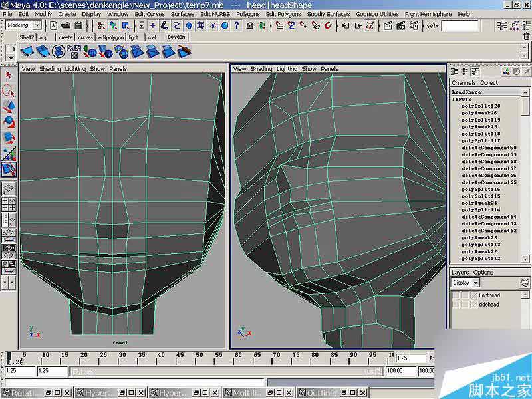This screenshot has width=532, height=399.
Task: Open the Modeling menu set dropdown
Action: point(37,25)
